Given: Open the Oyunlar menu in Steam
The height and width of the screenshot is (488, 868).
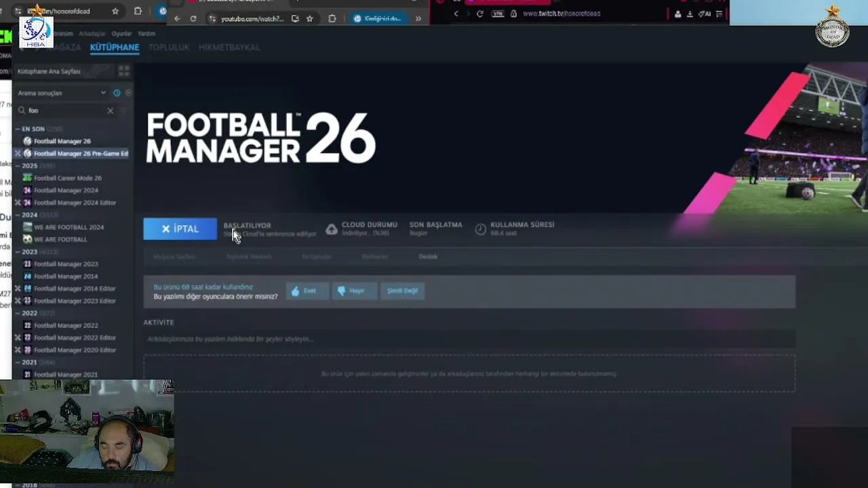Looking at the screenshot, I should click(121, 34).
